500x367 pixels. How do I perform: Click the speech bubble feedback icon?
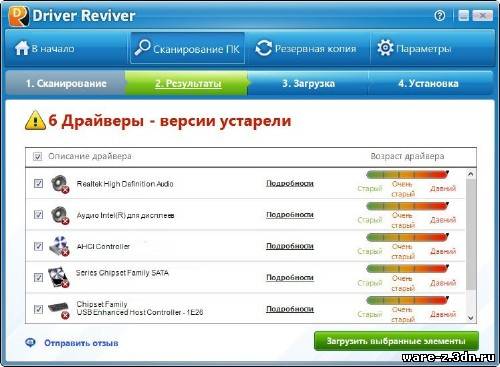click(x=31, y=342)
